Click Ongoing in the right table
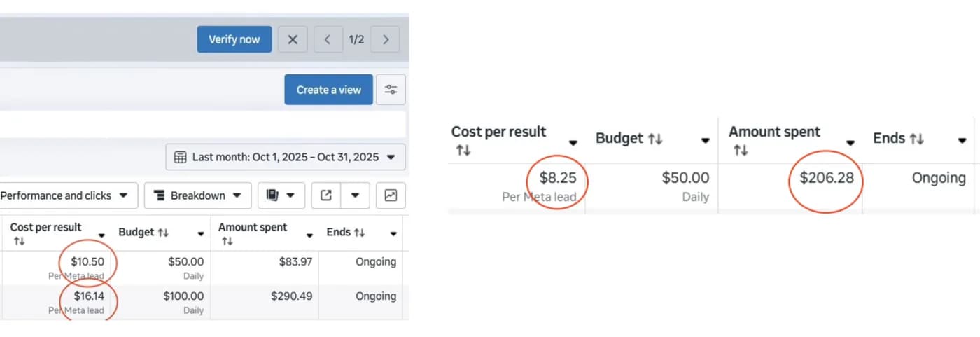980x337 pixels. click(x=939, y=178)
